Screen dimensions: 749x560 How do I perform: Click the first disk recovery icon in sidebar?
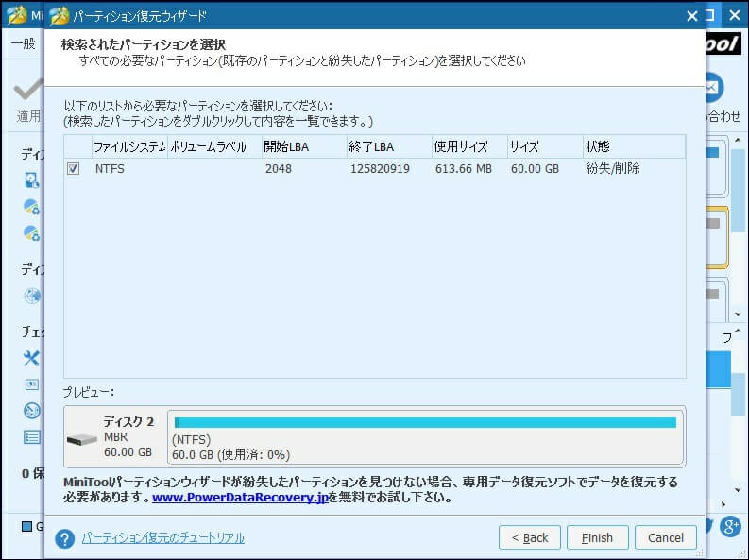tap(31, 207)
